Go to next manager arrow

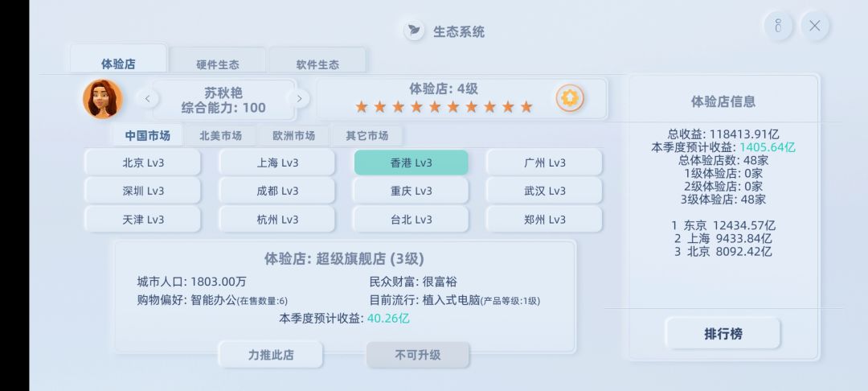pos(298,99)
